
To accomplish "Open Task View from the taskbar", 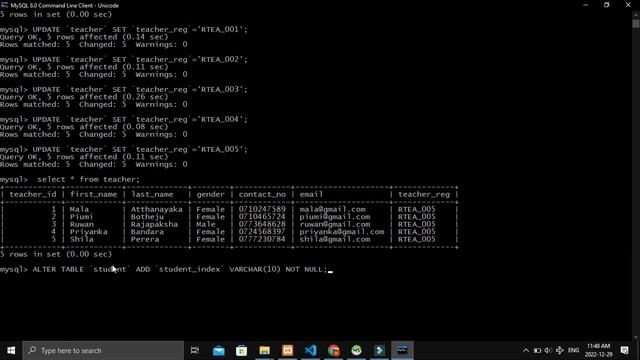I will click(x=195, y=350).
